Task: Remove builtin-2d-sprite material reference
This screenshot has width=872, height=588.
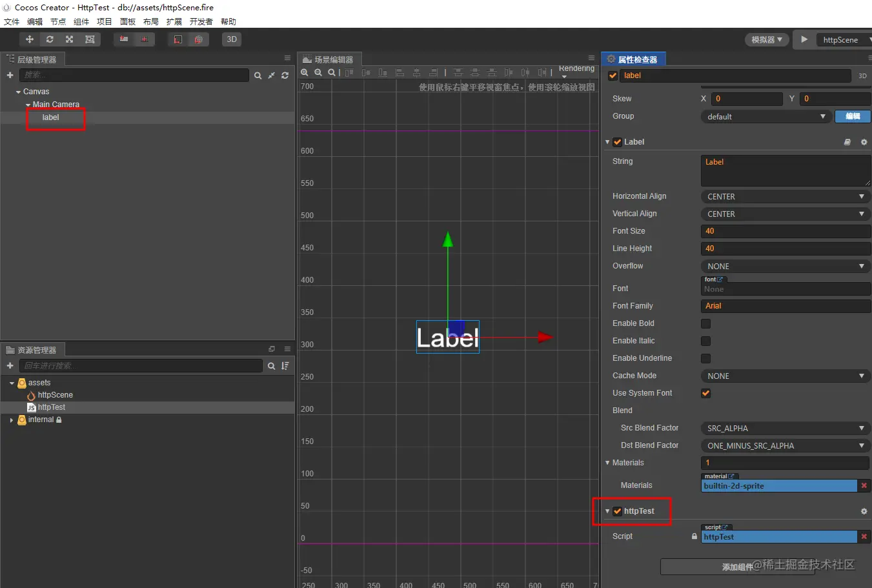Action: [x=864, y=485]
